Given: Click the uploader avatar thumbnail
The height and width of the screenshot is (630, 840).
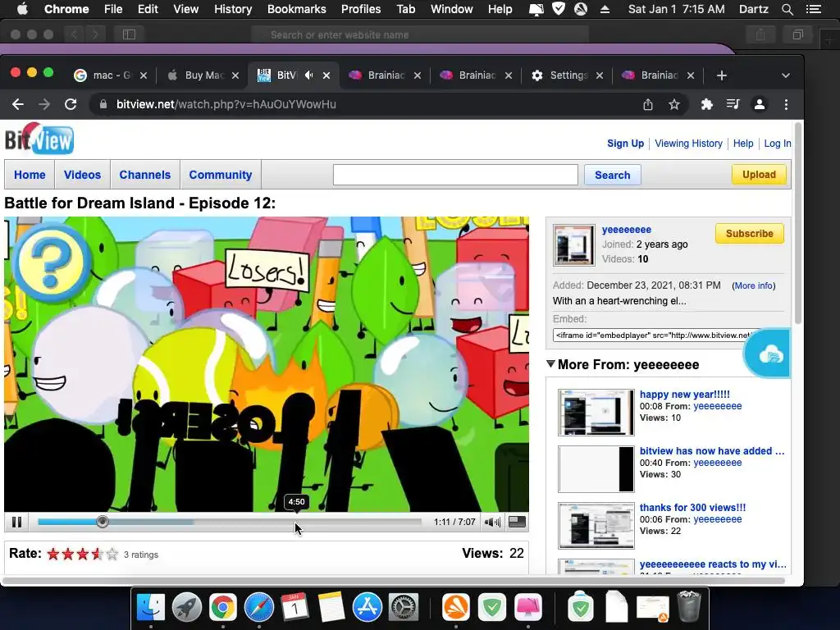Looking at the screenshot, I should (x=573, y=244).
